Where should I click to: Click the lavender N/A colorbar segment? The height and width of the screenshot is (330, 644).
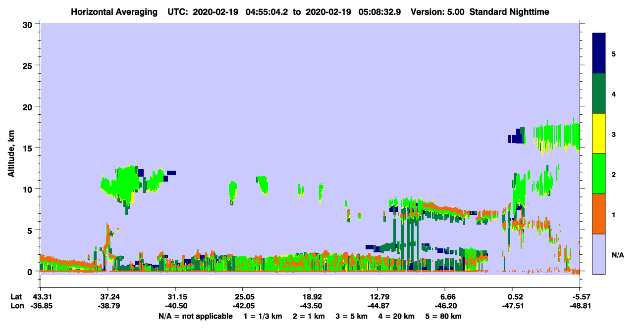(599, 254)
